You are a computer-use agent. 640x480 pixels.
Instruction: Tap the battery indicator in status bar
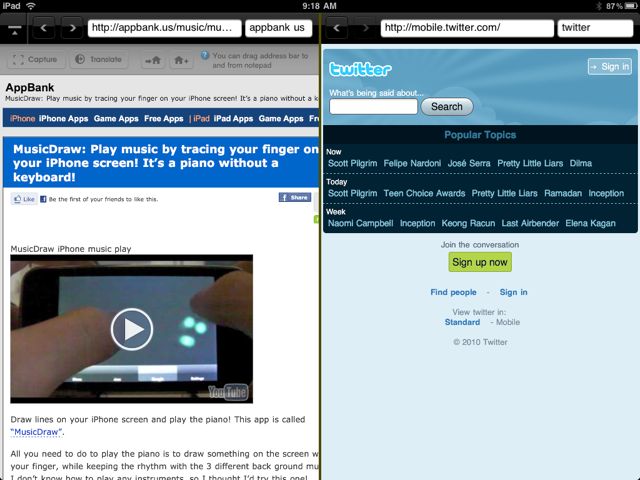pos(631,6)
